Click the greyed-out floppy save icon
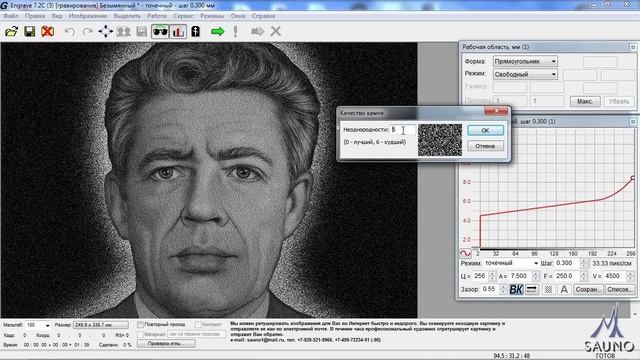Screen dimensions: 640x360 141,31
